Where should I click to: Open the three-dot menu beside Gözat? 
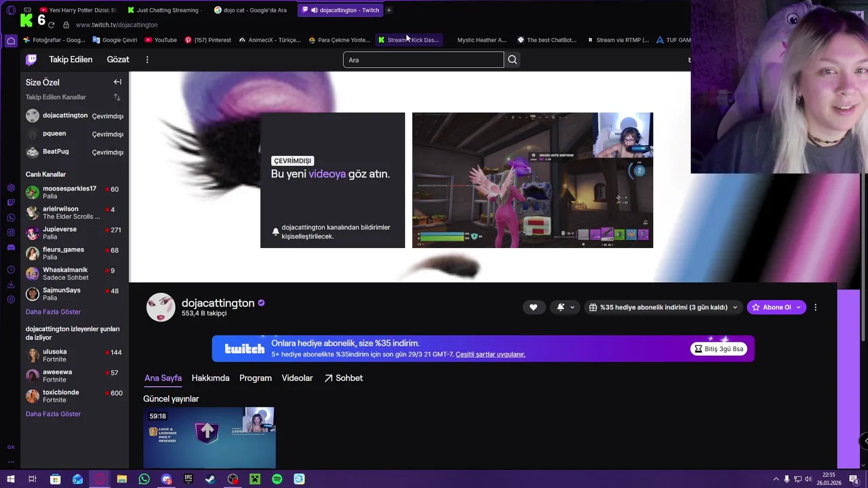coord(147,60)
